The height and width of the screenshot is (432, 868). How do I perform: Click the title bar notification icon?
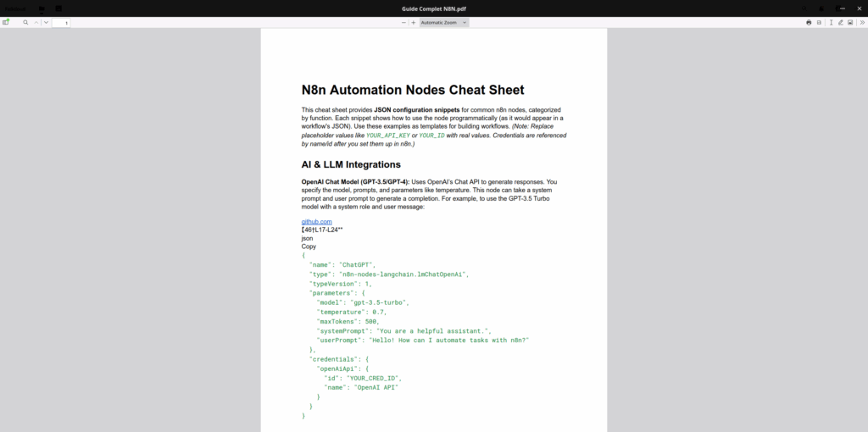click(821, 8)
